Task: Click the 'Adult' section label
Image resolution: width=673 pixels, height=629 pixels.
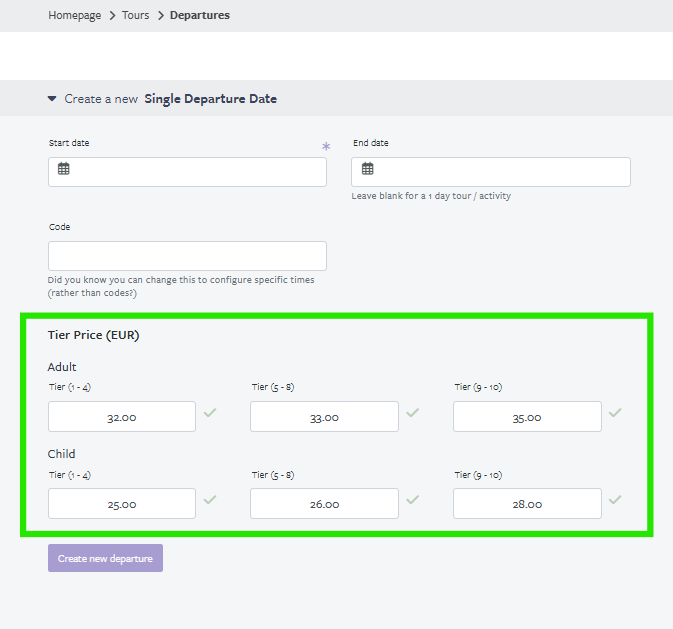Action: click(62, 367)
